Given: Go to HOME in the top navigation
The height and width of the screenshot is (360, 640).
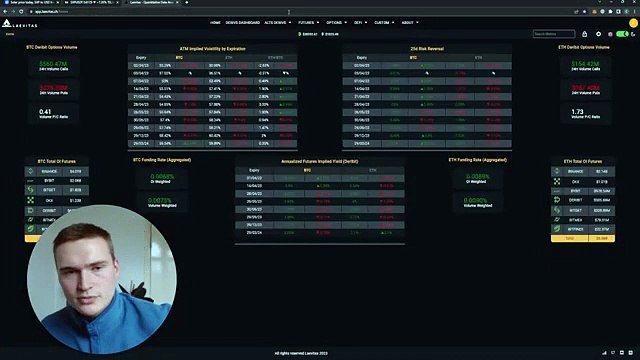Looking at the screenshot, I should click(215, 22).
